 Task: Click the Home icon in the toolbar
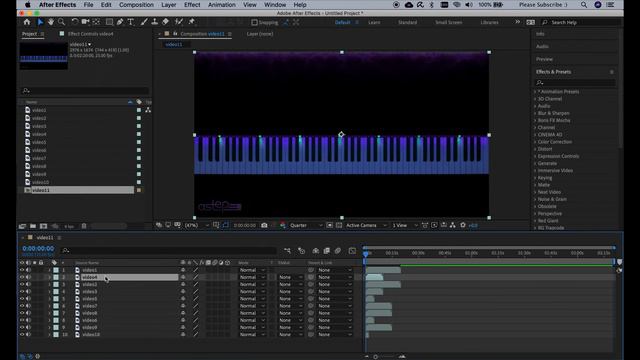tap(27, 22)
